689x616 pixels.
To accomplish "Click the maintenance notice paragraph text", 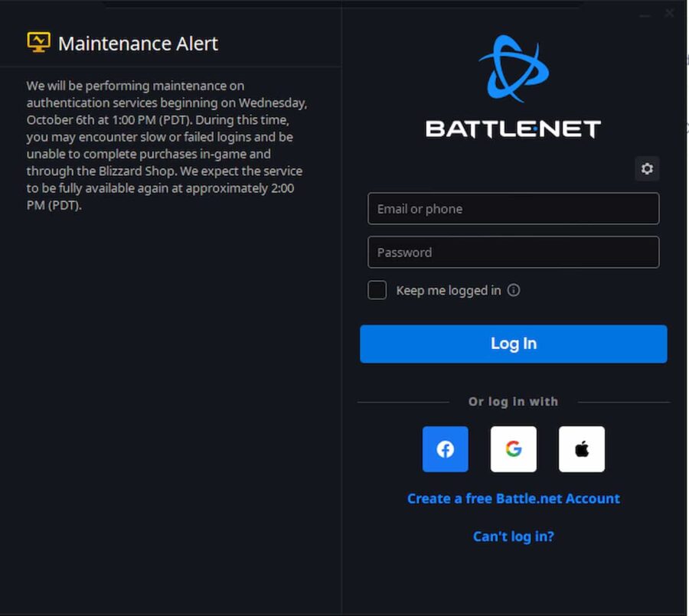I will point(167,145).
